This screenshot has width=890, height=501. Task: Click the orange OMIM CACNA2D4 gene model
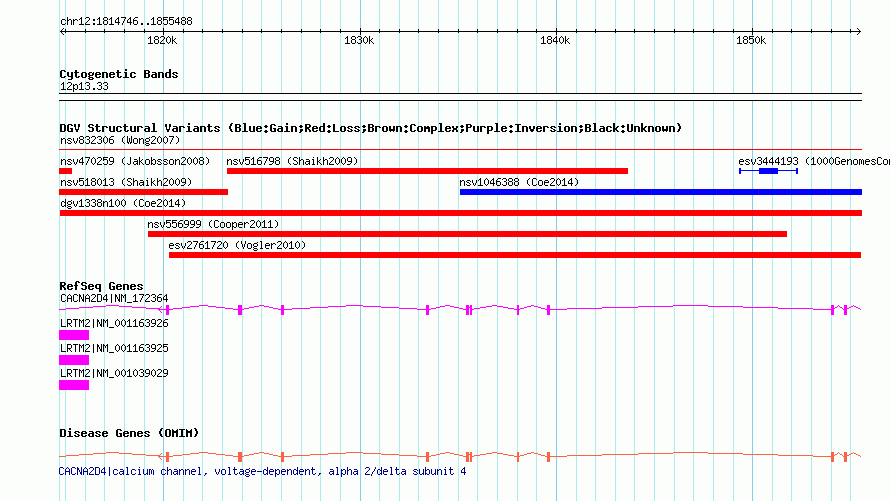point(460,456)
